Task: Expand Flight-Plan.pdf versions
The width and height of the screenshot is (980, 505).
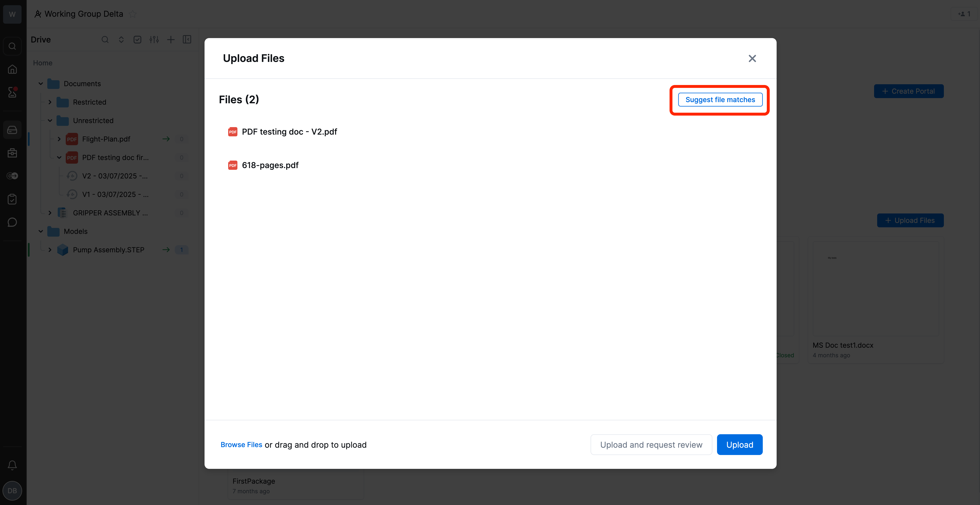Action: (x=59, y=139)
